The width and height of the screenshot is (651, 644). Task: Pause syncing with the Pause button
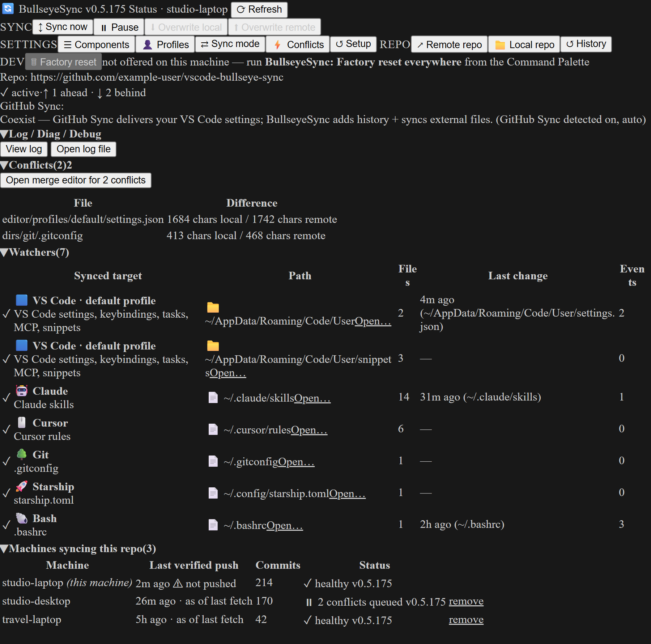tap(119, 27)
